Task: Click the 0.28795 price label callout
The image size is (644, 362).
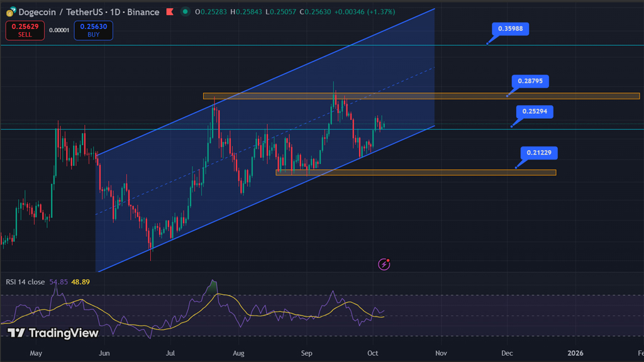Action: click(x=531, y=81)
